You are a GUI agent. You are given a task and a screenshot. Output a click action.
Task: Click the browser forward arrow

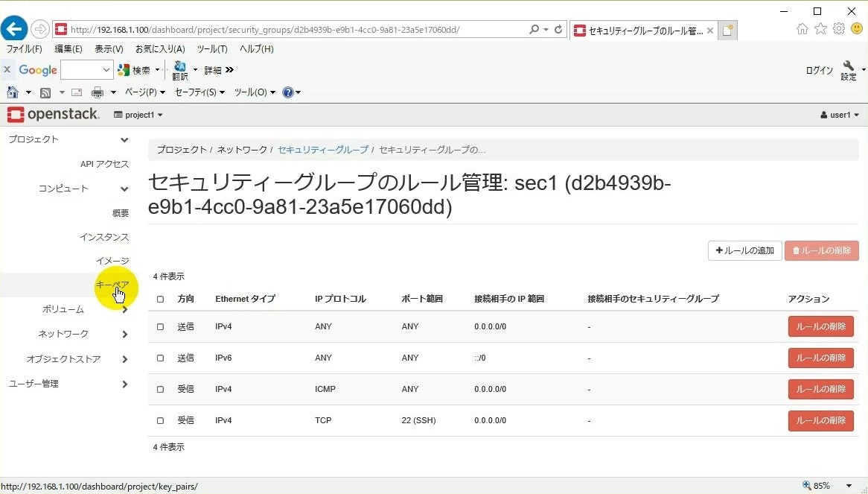[39, 29]
